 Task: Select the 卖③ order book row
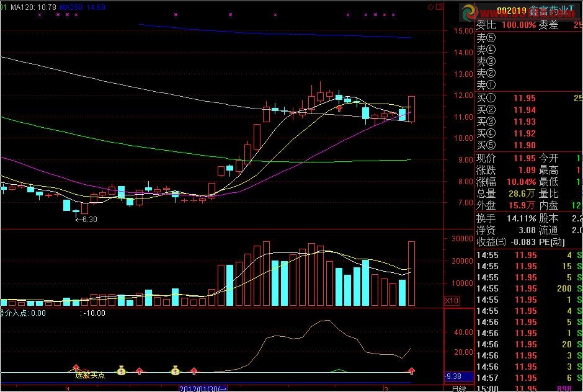(529, 61)
